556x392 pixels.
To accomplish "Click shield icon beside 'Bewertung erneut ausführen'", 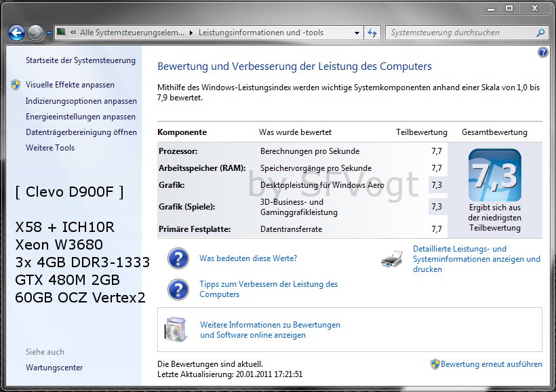I will coord(435,364).
